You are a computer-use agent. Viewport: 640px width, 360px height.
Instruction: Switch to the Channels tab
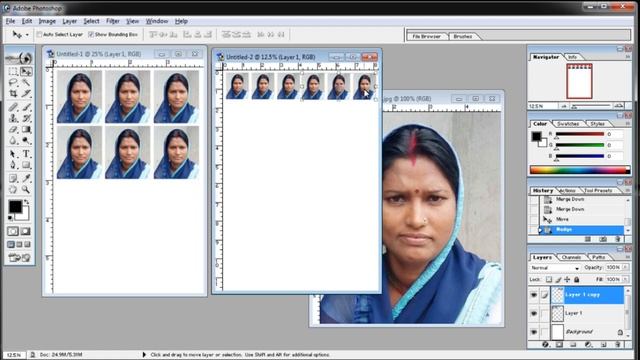(571, 258)
